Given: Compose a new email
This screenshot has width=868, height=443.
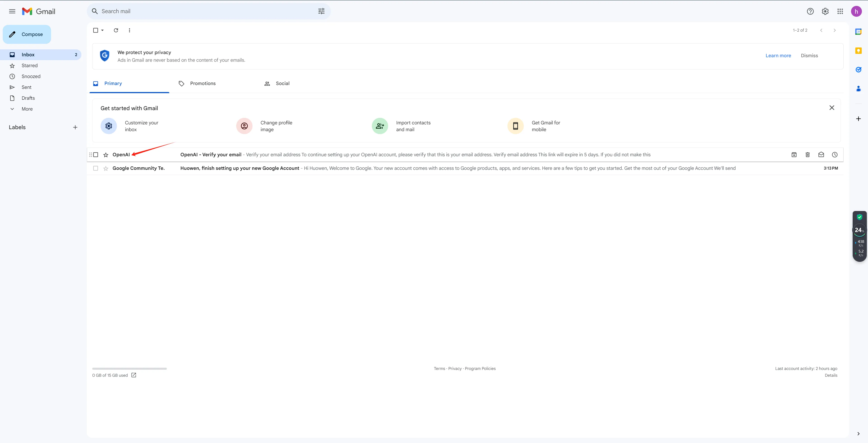Looking at the screenshot, I should [x=27, y=34].
